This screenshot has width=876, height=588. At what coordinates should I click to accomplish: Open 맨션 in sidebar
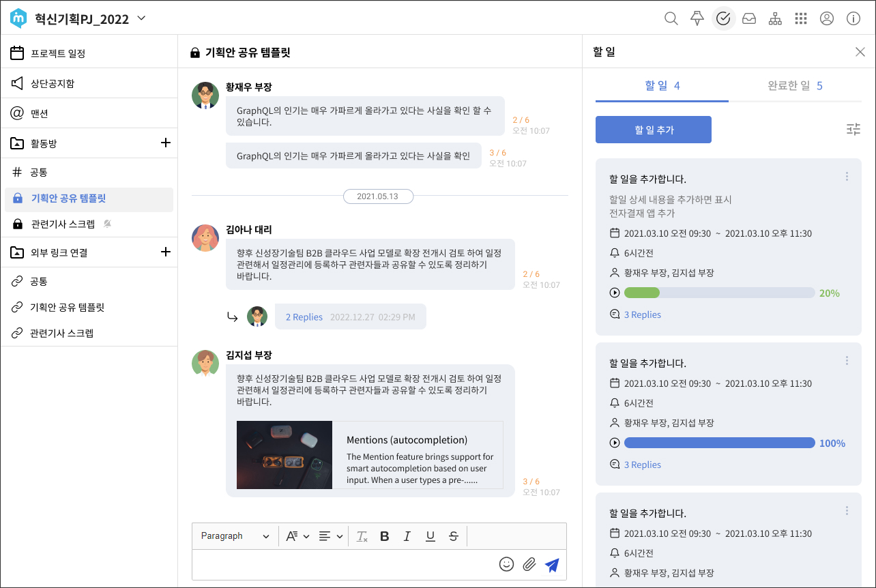pyautogui.click(x=89, y=113)
